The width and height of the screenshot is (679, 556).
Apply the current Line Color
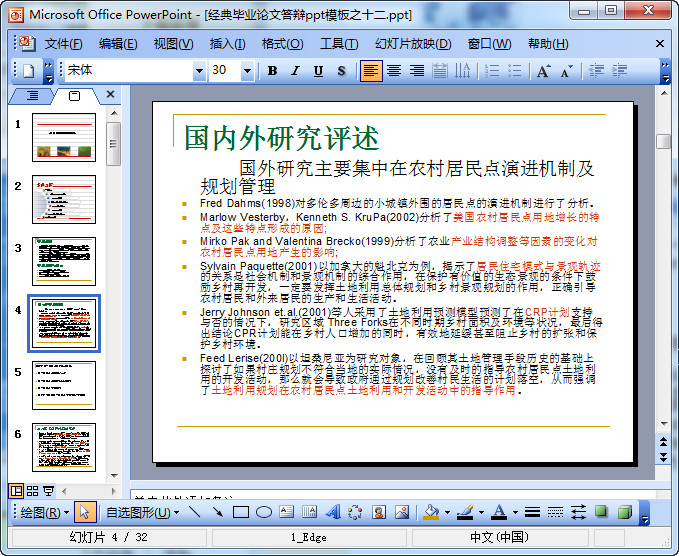coord(466,513)
